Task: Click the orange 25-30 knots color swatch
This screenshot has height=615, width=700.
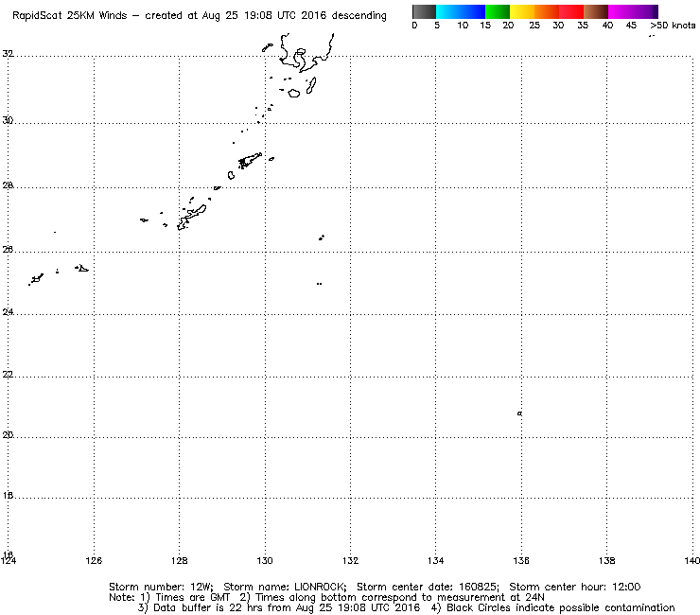Action: pos(547,11)
